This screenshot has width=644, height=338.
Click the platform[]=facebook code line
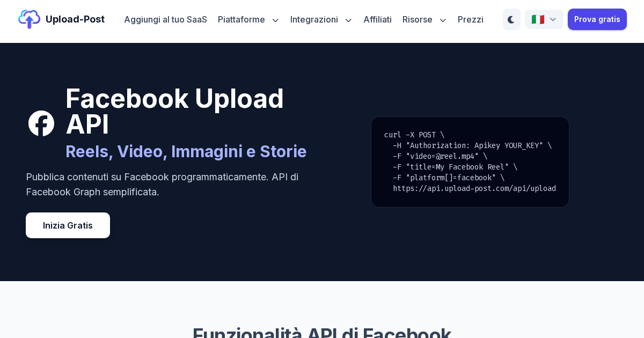click(449, 178)
